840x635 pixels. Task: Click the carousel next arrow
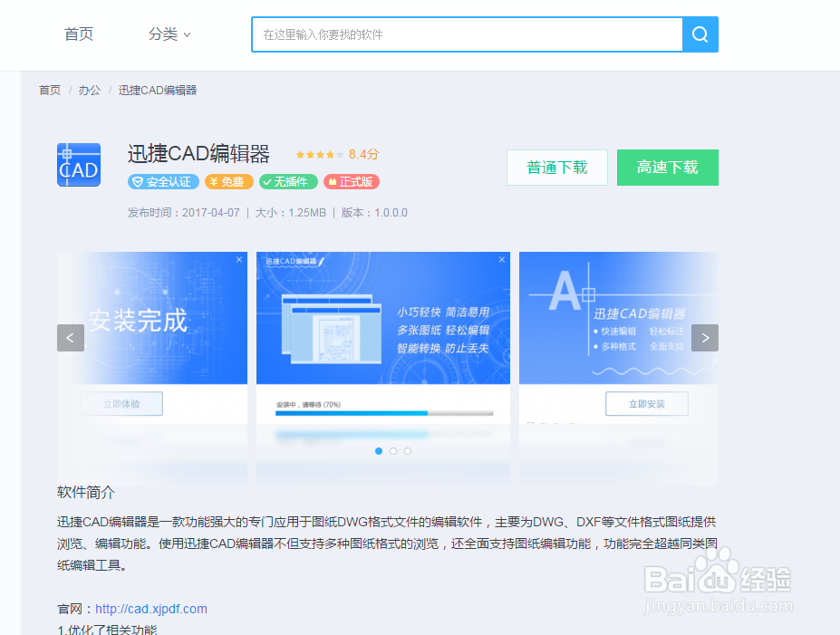point(705,338)
